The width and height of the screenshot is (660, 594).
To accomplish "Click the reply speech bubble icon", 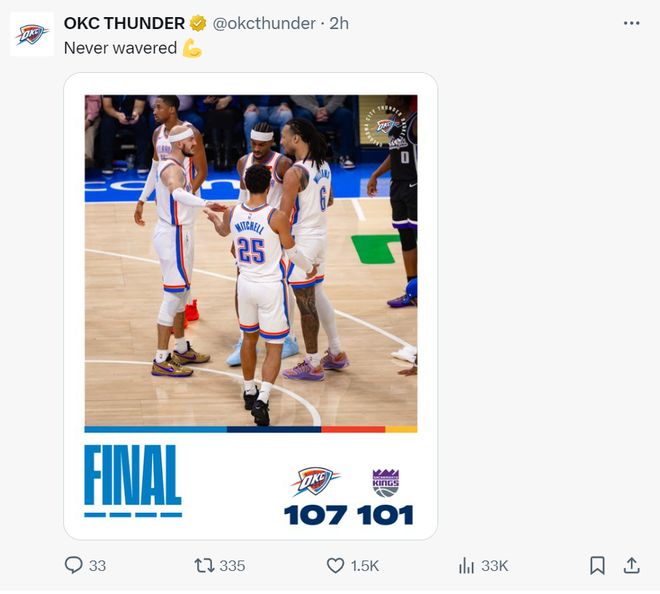I will coord(74,565).
